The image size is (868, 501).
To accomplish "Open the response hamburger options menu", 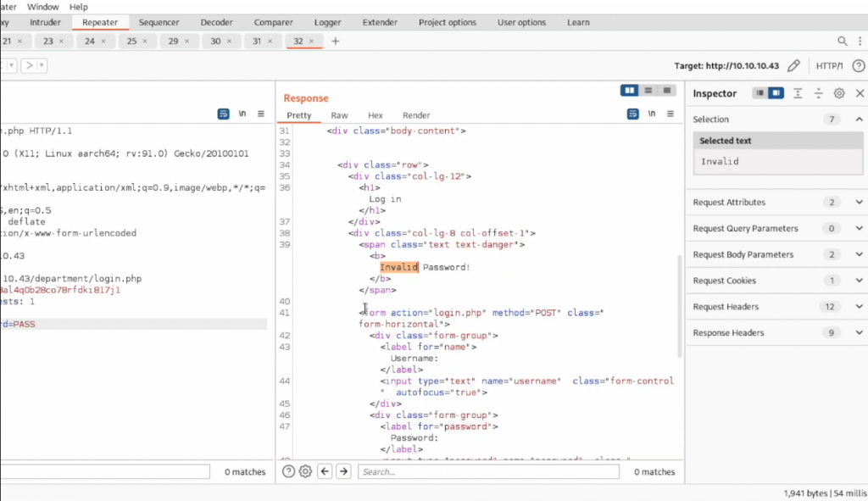I will coord(672,114).
